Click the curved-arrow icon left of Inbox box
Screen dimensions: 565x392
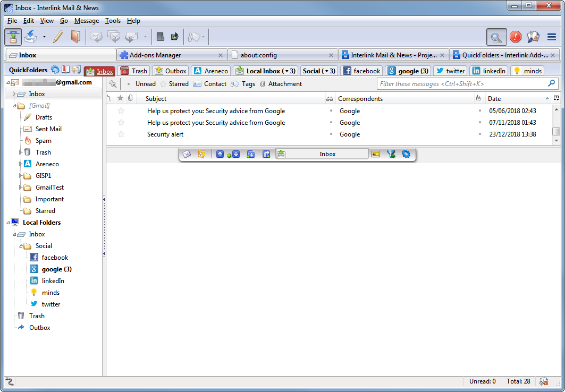click(266, 154)
